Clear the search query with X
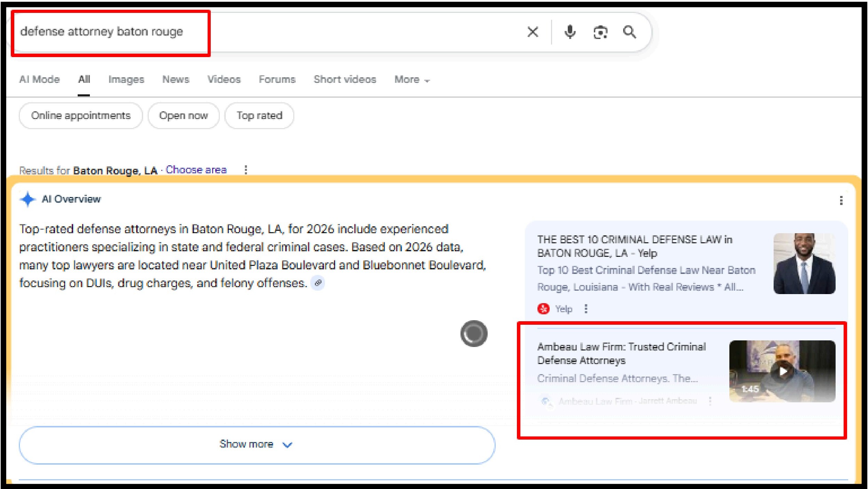Image resolution: width=868 pixels, height=489 pixels. 533,32
